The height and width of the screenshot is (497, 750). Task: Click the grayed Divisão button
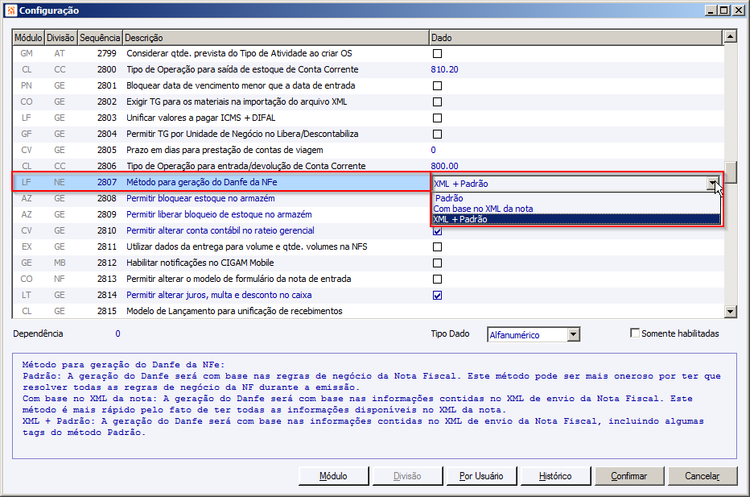click(x=408, y=476)
